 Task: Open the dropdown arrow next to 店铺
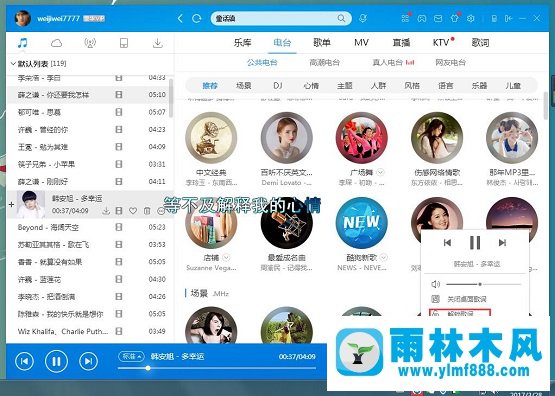(226, 257)
